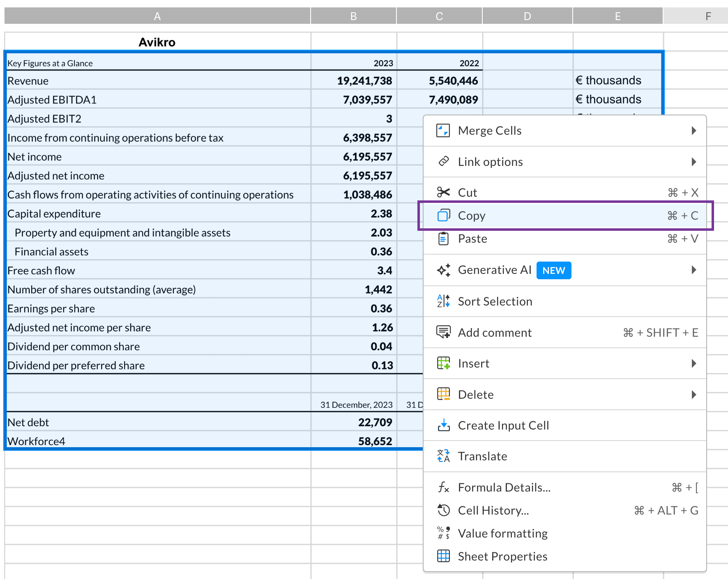
Task: Click the Financial assets label cell
Action: click(x=159, y=251)
